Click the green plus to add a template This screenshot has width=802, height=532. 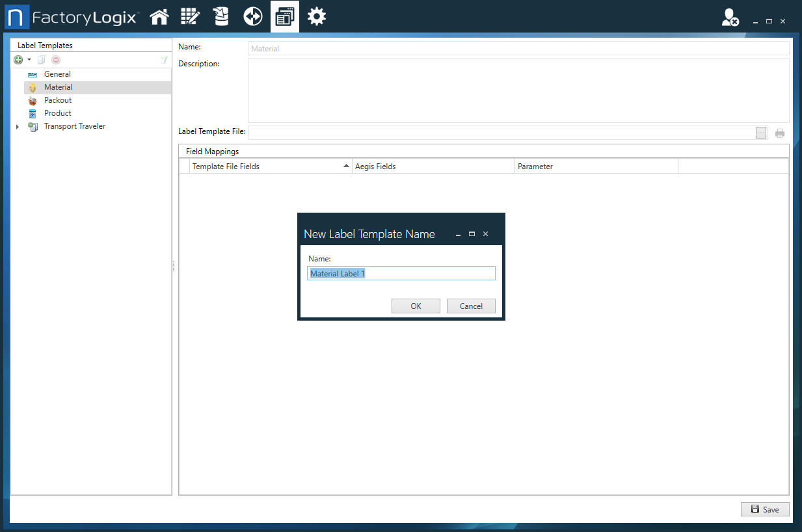[x=18, y=59]
